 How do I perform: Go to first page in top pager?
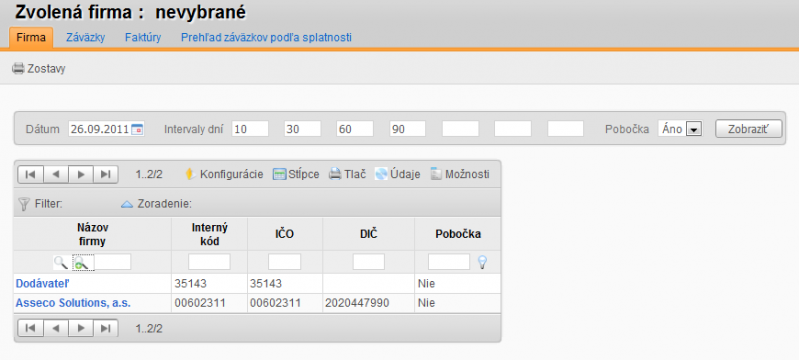click(31, 174)
